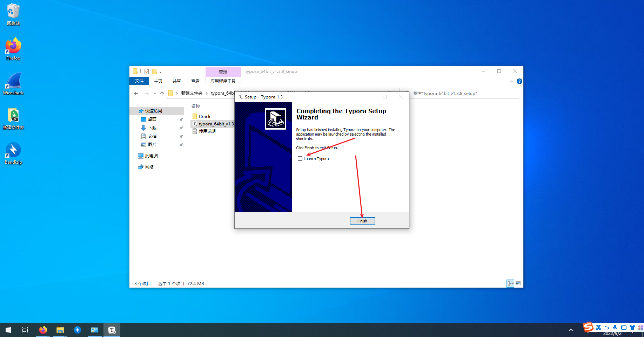Unpin 下载 using its pin icon

click(x=181, y=128)
